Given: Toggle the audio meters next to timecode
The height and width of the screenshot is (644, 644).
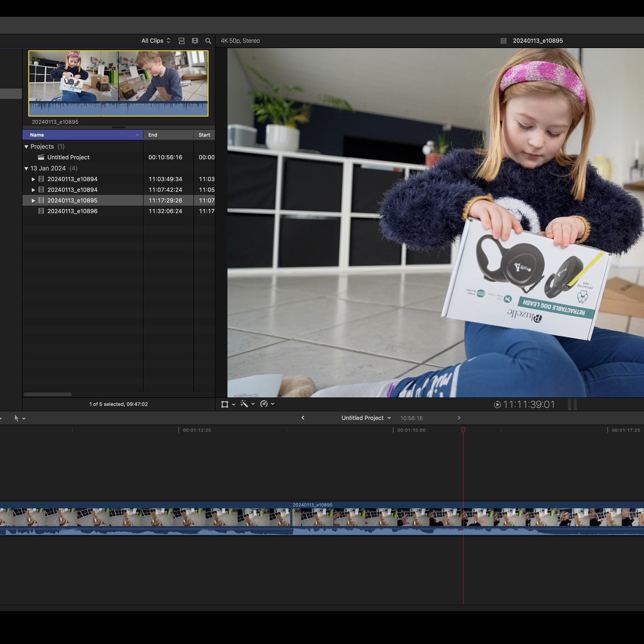Looking at the screenshot, I should click(572, 404).
